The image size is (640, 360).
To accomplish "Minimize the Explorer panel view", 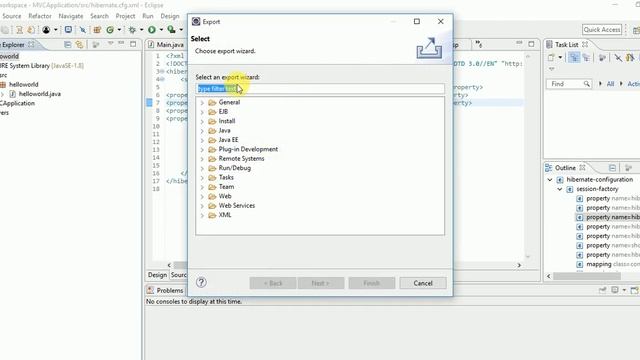I will (x=121, y=43).
